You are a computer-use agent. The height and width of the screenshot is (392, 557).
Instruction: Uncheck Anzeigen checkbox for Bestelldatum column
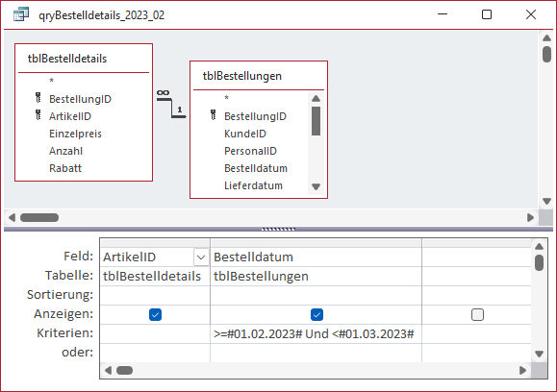pyautogui.click(x=316, y=315)
